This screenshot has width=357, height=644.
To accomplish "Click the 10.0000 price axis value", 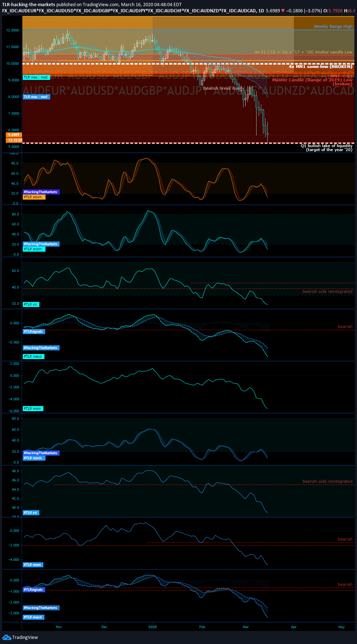I will pos(13,64).
